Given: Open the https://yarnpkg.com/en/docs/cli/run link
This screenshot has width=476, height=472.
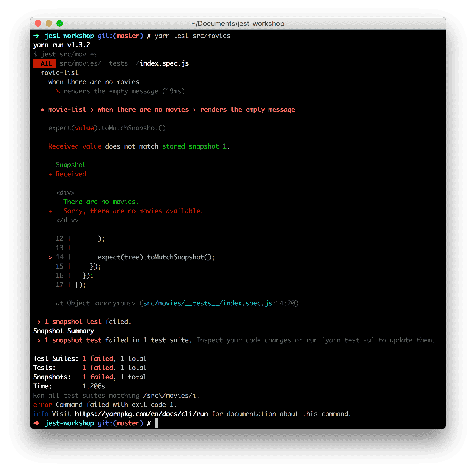Looking at the screenshot, I should tap(141, 414).
